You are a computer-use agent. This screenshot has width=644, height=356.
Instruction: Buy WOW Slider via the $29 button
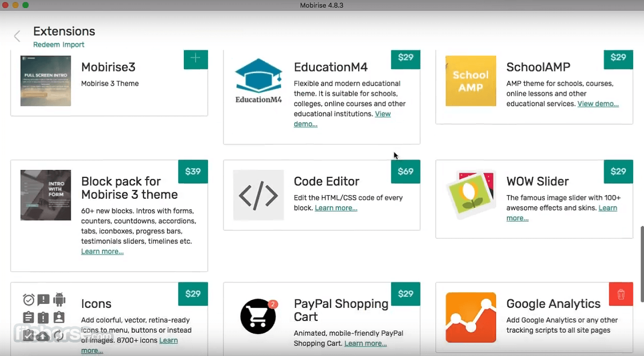click(x=618, y=171)
